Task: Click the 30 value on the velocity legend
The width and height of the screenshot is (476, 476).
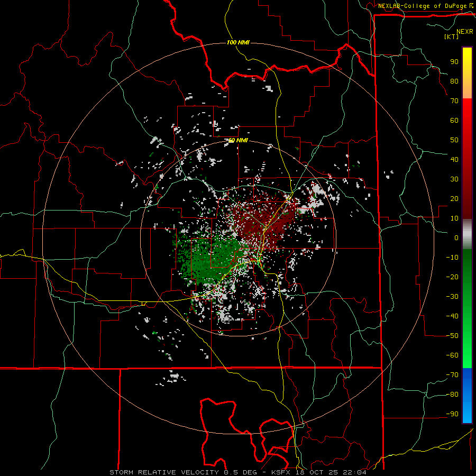Action: pyautogui.click(x=454, y=179)
